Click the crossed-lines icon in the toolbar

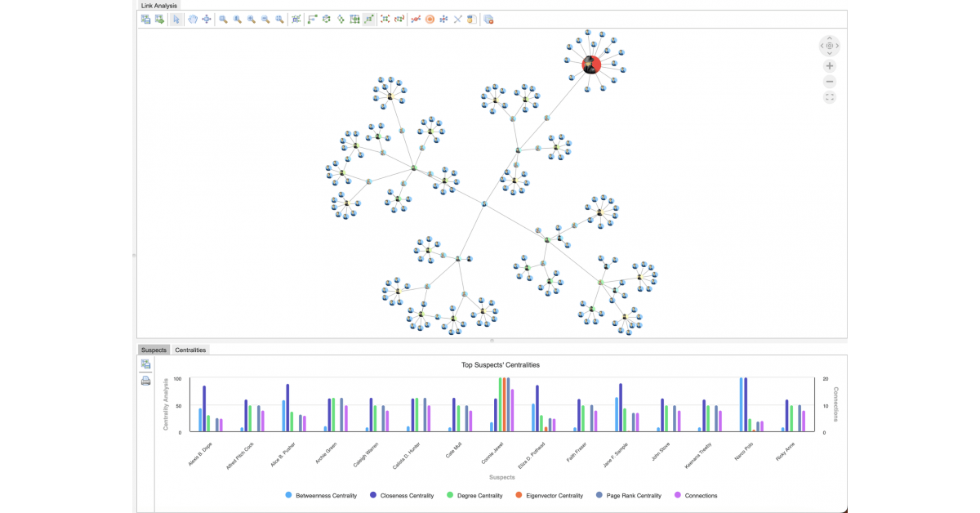click(x=458, y=20)
